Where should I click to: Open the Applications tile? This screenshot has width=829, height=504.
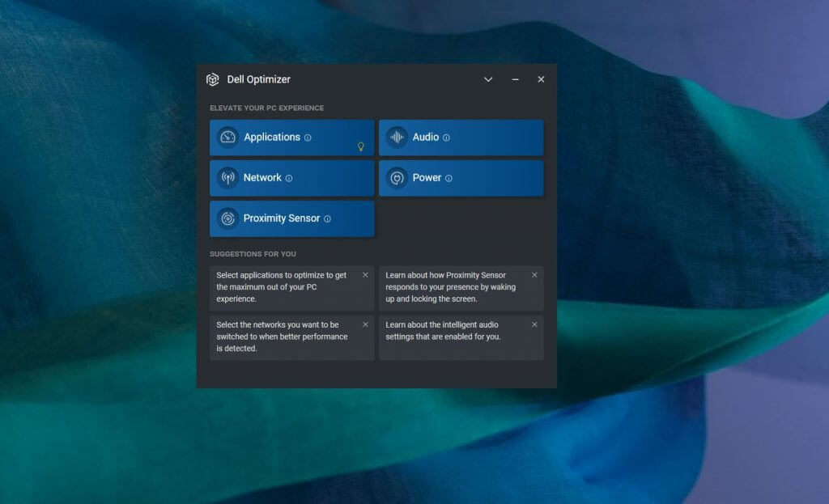tap(291, 138)
